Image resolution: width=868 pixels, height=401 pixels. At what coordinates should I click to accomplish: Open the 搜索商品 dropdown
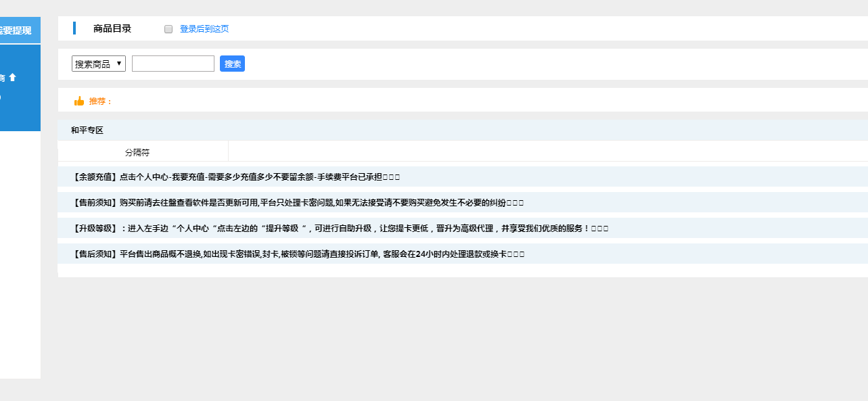tap(99, 64)
